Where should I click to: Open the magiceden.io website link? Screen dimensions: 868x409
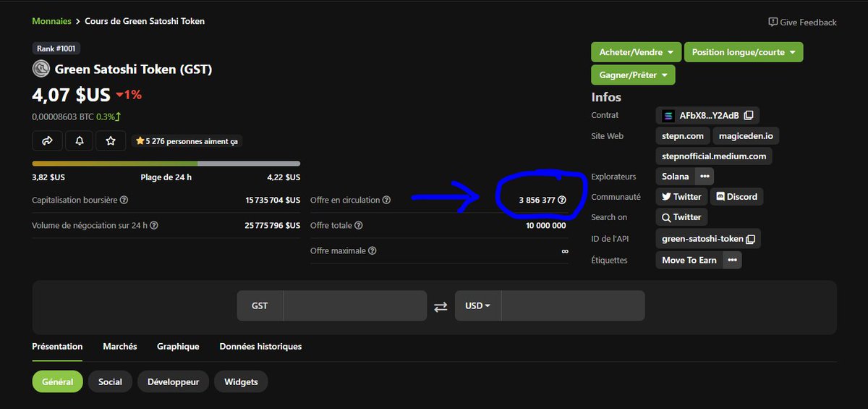[746, 136]
